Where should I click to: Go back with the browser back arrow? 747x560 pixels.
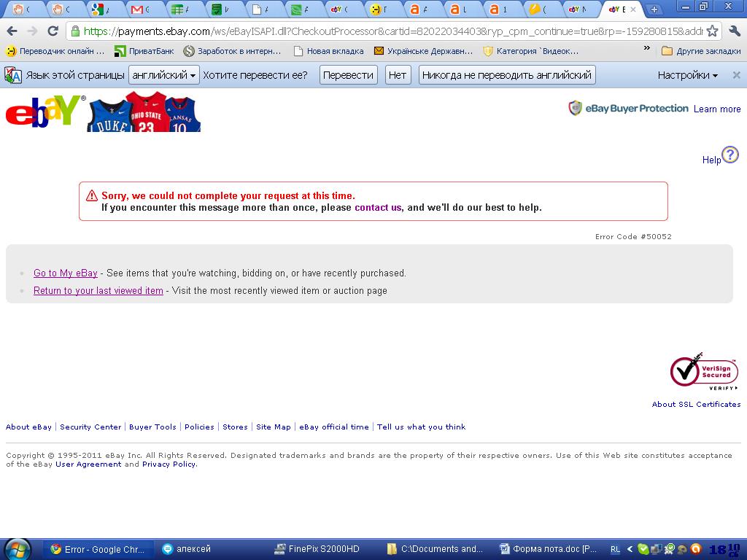pos(12,31)
